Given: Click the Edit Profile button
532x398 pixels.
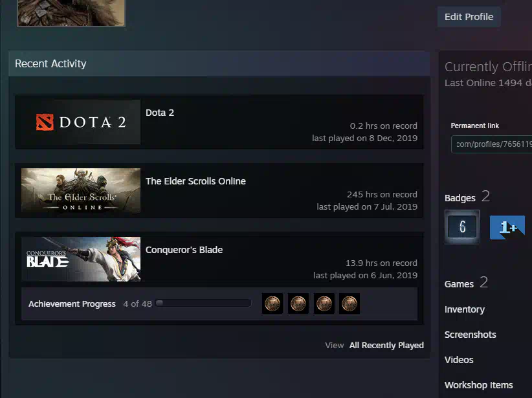Looking at the screenshot, I should (469, 17).
